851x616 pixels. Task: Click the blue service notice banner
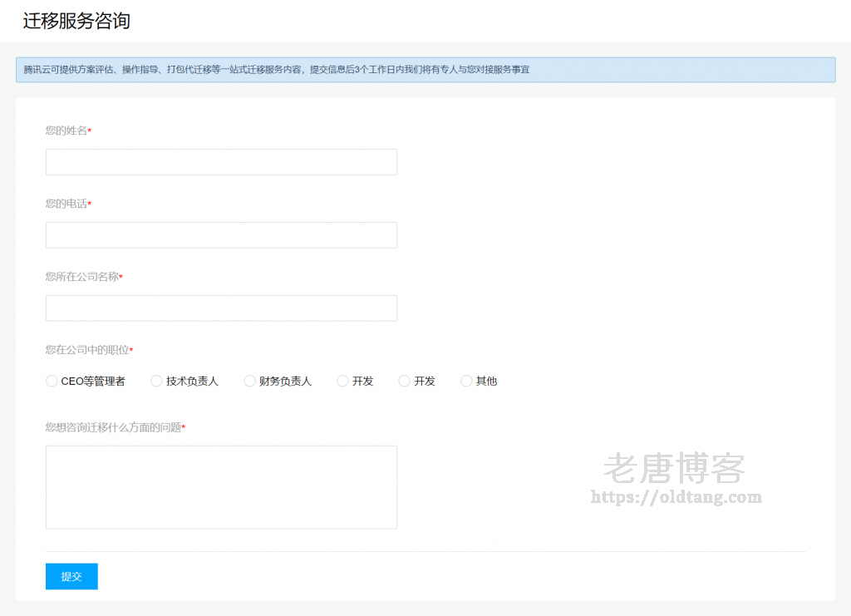pyautogui.click(x=425, y=70)
